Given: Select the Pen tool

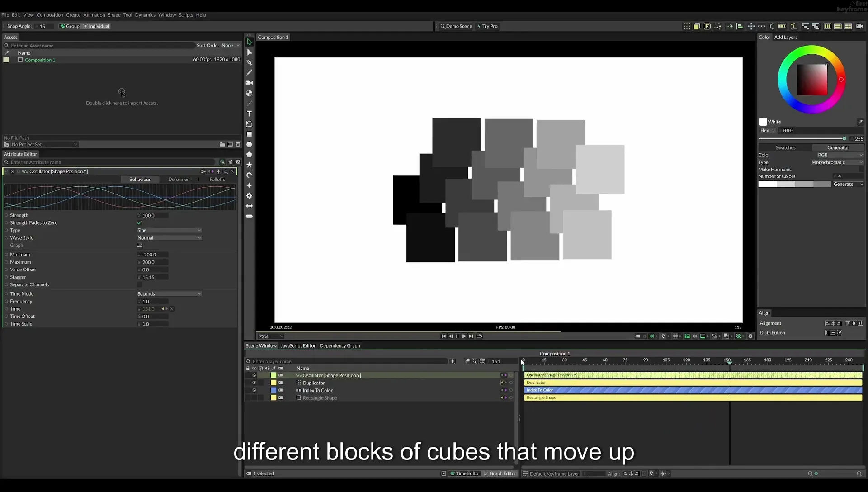Looking at the screenshot, I should point(249,62).
